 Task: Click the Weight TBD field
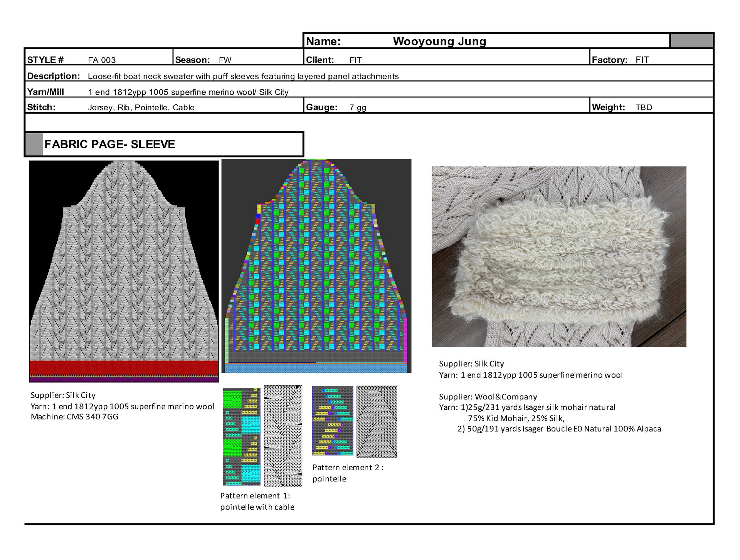coord(644,107)
